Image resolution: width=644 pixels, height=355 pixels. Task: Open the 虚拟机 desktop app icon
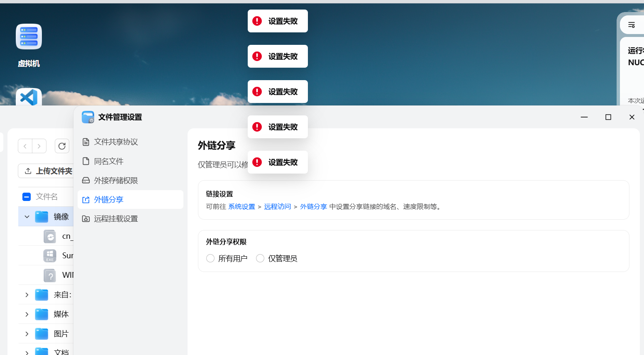tap(29, 37)
